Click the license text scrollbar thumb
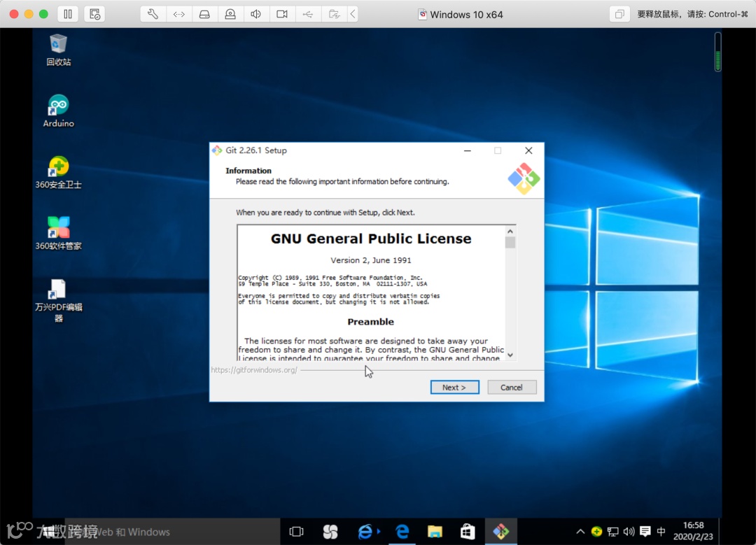Image resolution: width=756 pixels, height=545 pixels. [510, 242]
